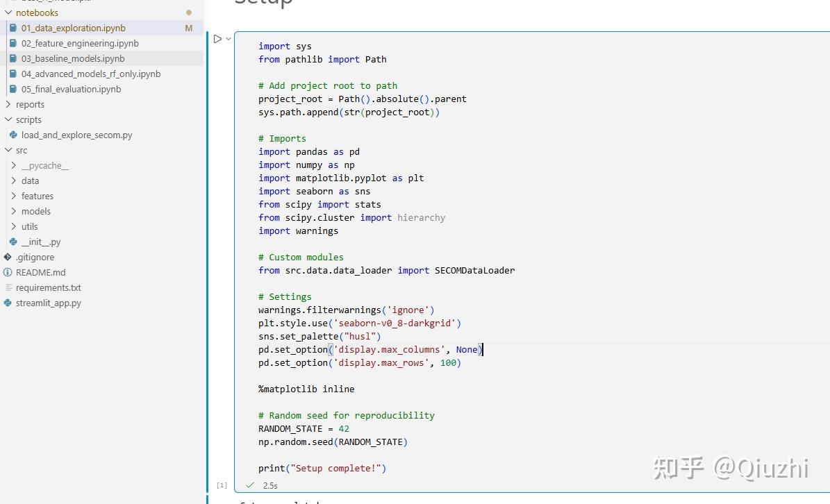Click the 2.5s execution time label

pyautogui.click(x=270, y=485)
